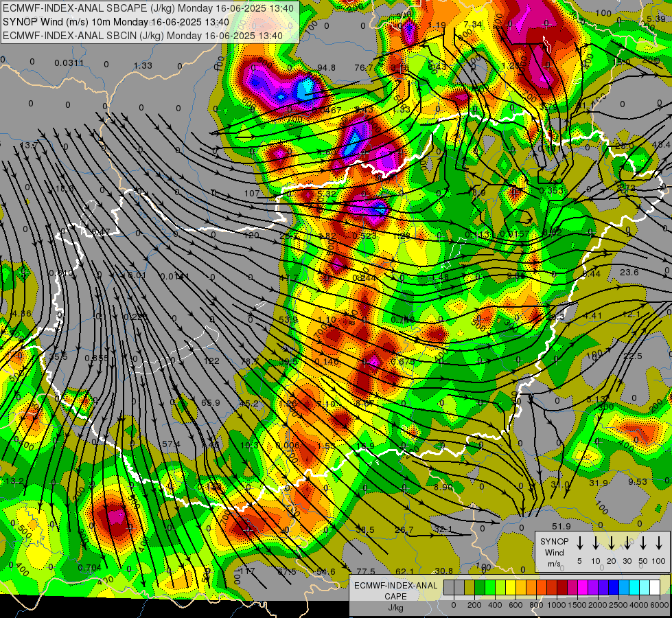
Task: Click the wind arrow above 100 in SYNOP legend
Action: coord(659,543)
